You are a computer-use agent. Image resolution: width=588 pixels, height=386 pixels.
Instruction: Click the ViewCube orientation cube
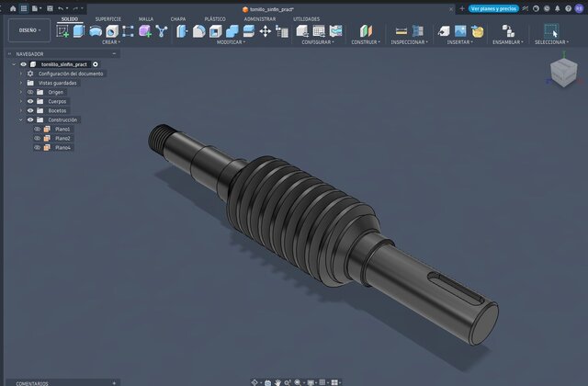pyautogui.click(x=563, y=72)
